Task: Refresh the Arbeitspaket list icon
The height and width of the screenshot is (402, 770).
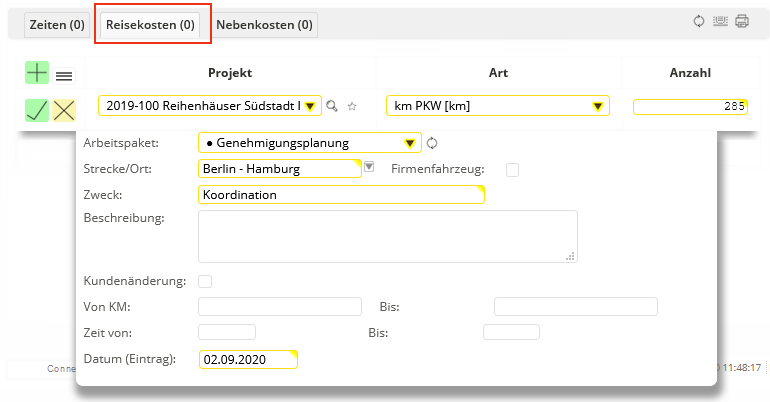Action: 432,142
